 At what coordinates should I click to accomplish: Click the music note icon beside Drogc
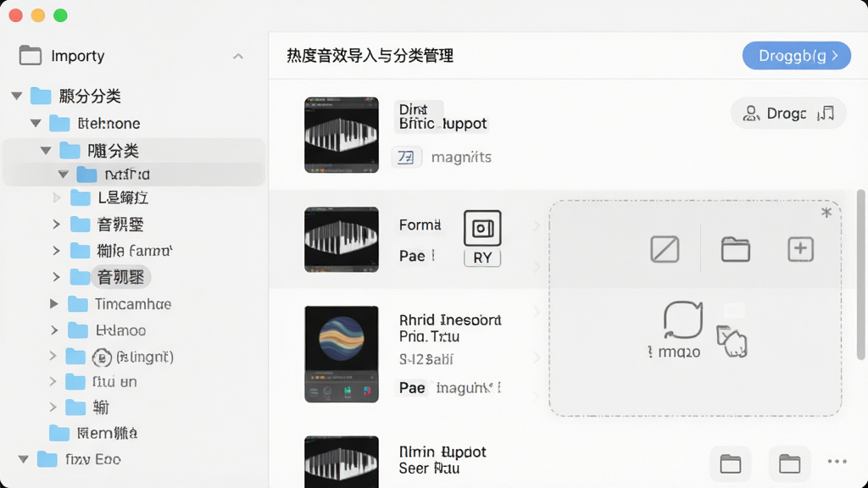click(826, 114)
